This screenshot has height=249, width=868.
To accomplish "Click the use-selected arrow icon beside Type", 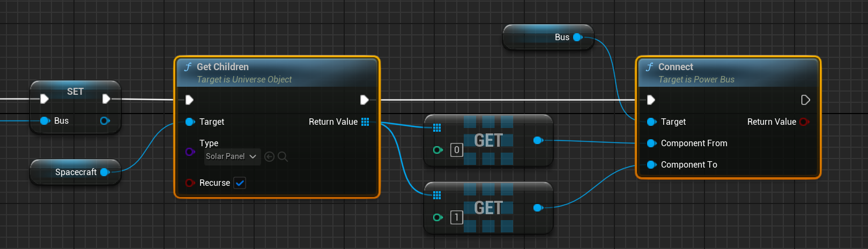I will coord(269,157).
